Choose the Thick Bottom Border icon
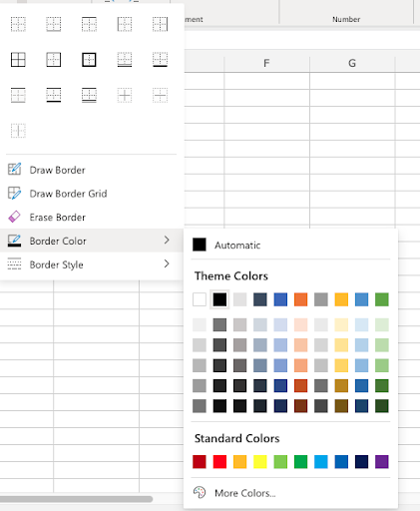The width and height of the screenshot is (420, 511). (x=160, y=60)
